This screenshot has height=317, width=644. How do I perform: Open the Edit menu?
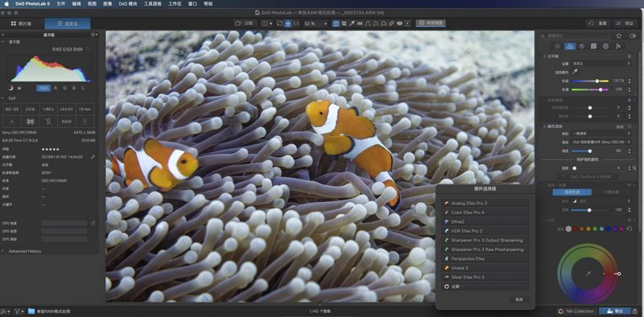(x=76, y=4)
